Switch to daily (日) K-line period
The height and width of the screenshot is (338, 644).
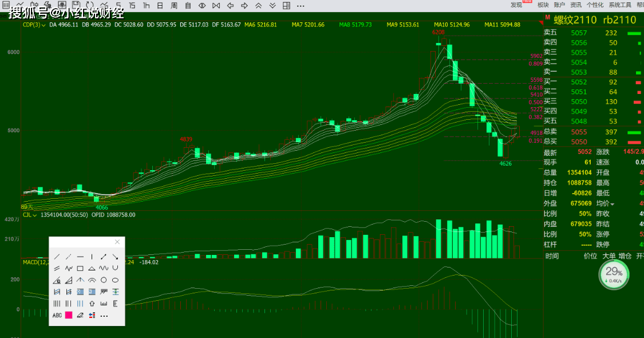159,6
